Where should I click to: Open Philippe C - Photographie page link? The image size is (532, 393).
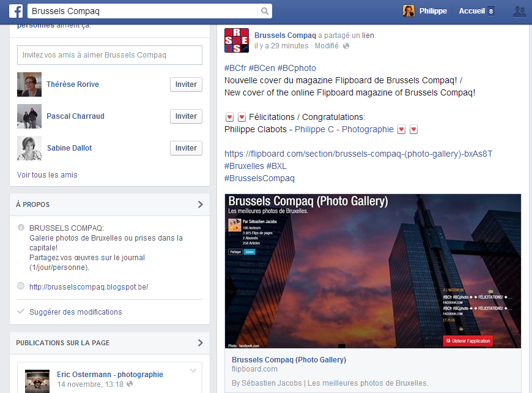pyautogui.click(x=344, y=129)
